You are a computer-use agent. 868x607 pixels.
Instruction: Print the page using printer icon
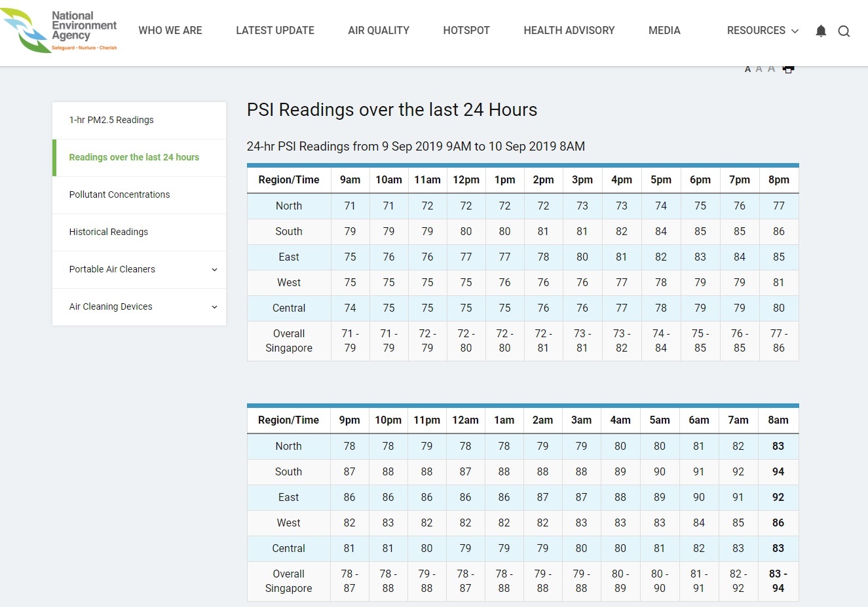pos(788,69)
